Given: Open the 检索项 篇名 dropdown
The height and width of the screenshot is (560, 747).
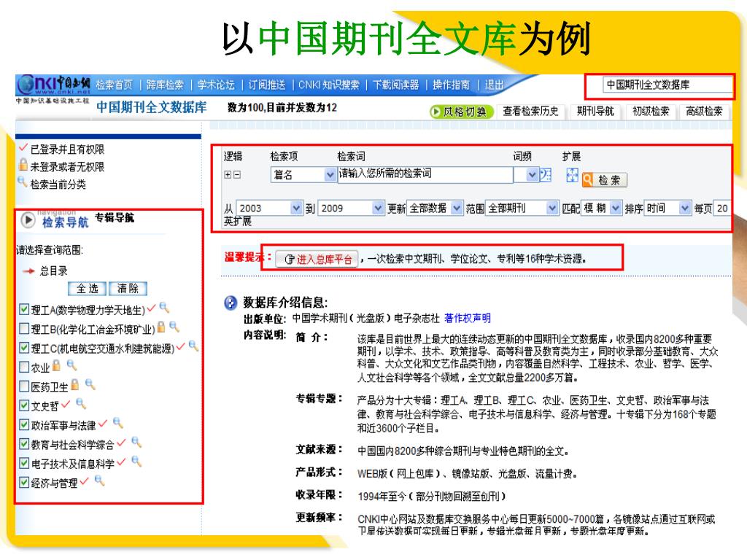Looking at the screenshot, I should coord(303,175).
